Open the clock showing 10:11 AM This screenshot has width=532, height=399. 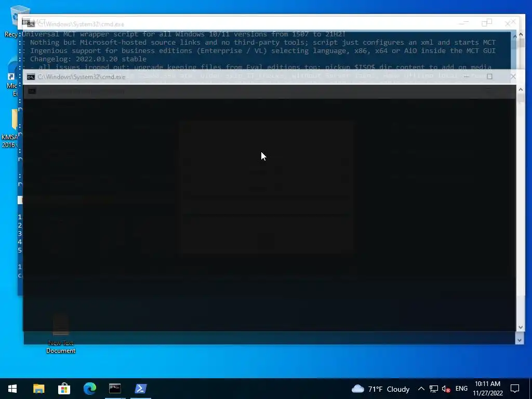coord(487,389)
